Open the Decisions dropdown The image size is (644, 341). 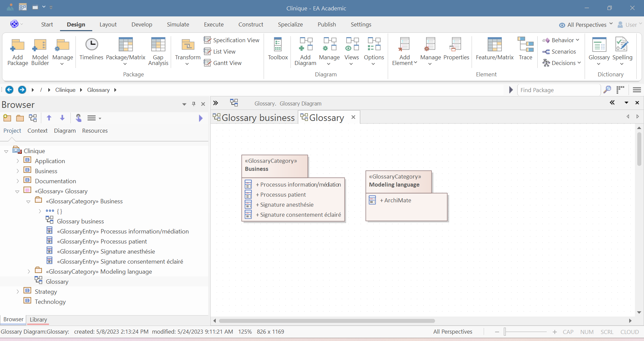click(x=561, y=63)
